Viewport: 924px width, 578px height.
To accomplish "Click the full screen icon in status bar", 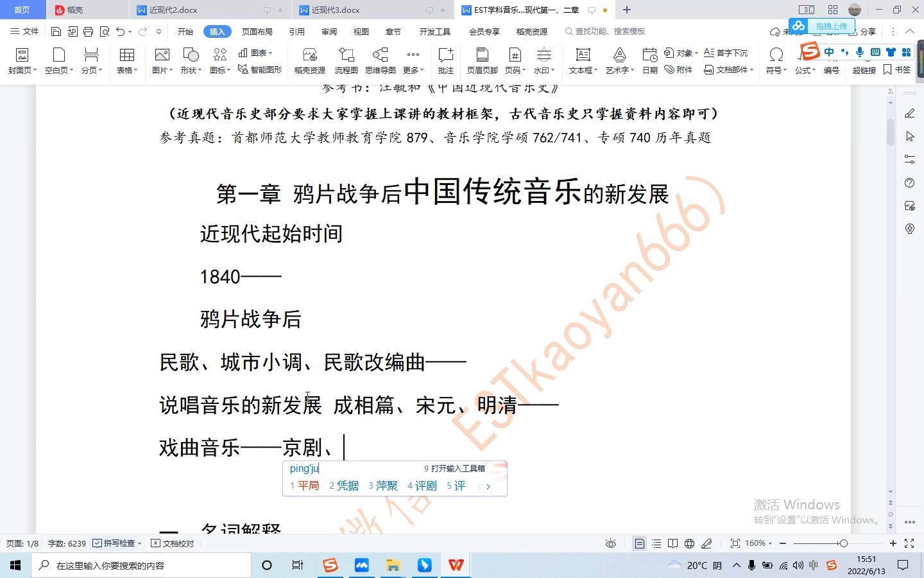I will coord(909,543).
